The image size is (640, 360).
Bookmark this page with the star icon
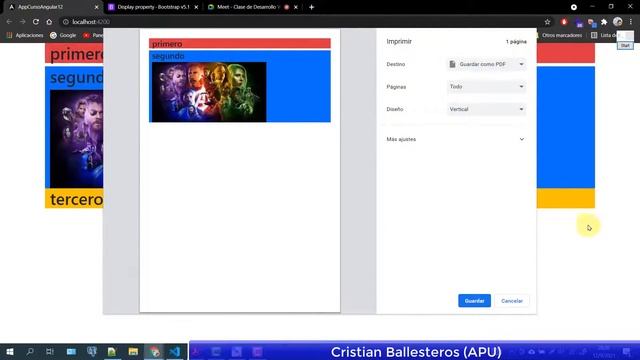547,22
